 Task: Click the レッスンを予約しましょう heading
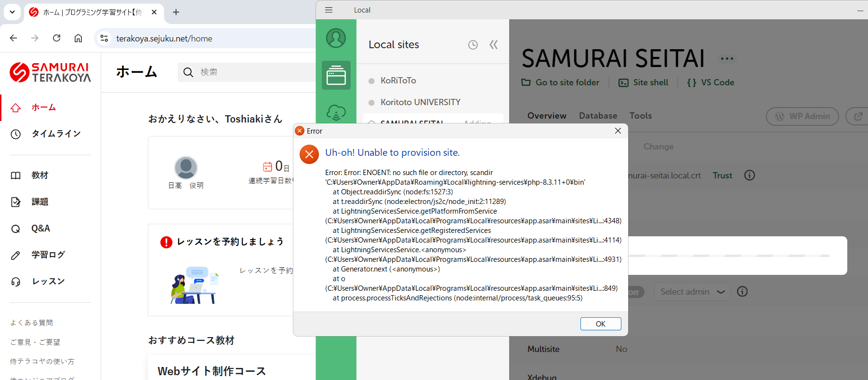point(230,242)
